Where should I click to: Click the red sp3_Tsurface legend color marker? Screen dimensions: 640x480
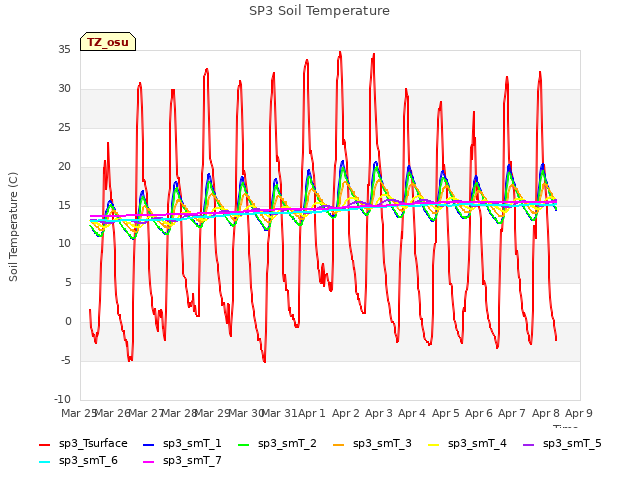[44, 444]
